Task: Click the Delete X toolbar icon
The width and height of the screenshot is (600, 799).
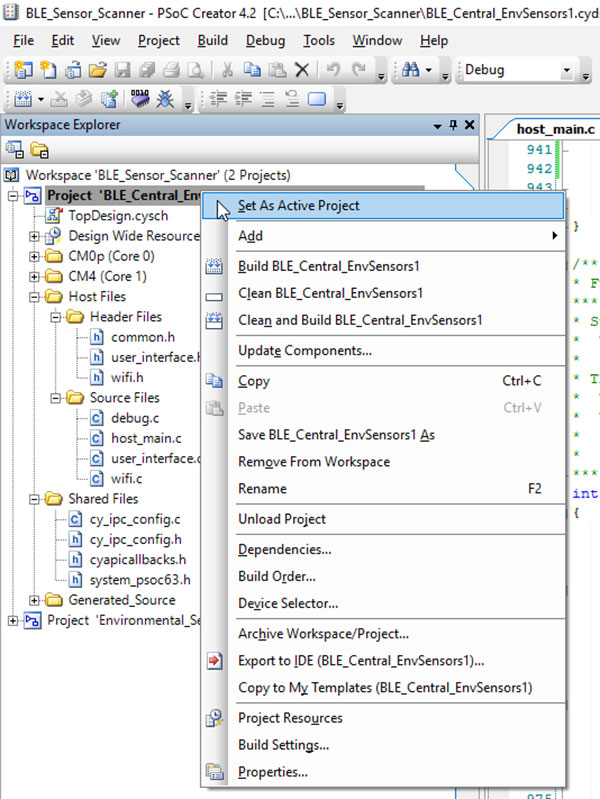Action: pos(302,69)
